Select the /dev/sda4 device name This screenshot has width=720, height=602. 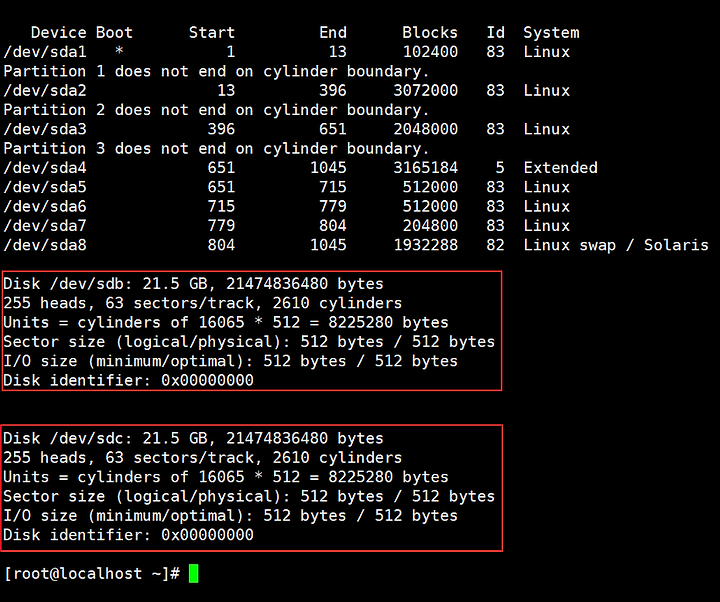[45, 168]
